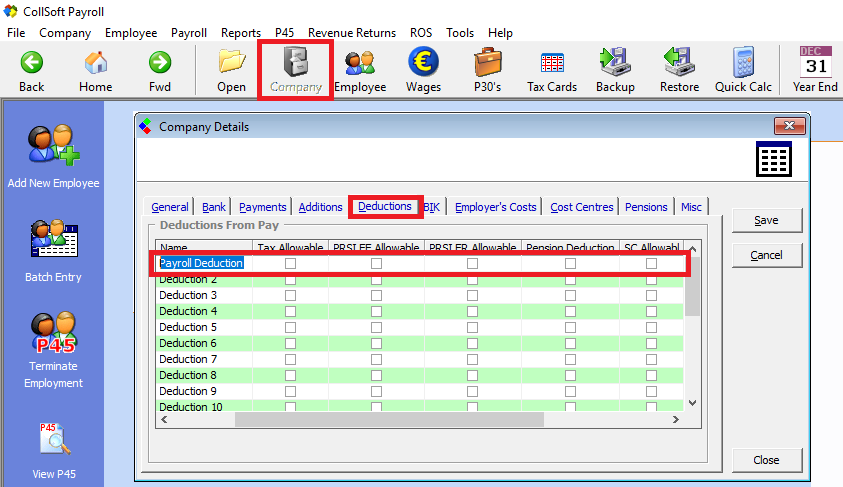The image size is (843, 487).
Task: Enable PRSI EE Allowable for Deduction 3
Action: click(x=376, y=295)
